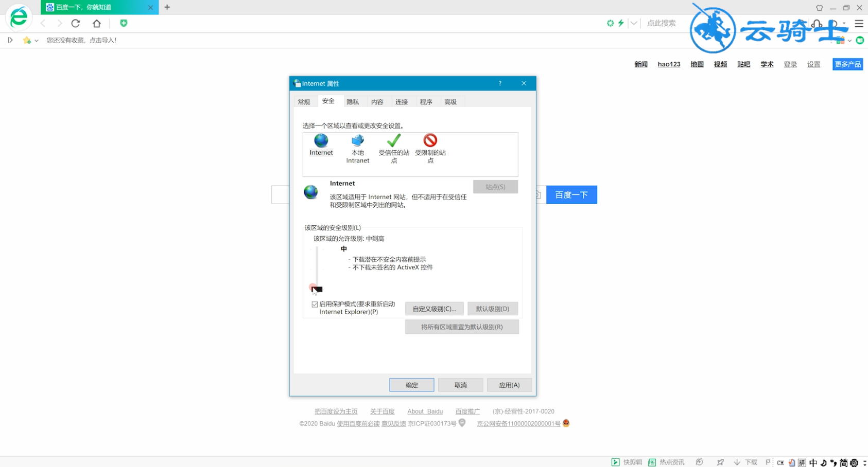This screenshot has width=868, height=467.
Task: Click the CH language indicator
Action: (780, 462)
